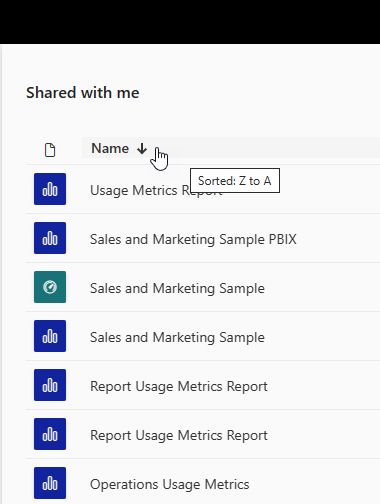This screenshot has width=380, height=504.
Task: Toggle sort direction arrow next to Name
Action: (x=142, y=149)
